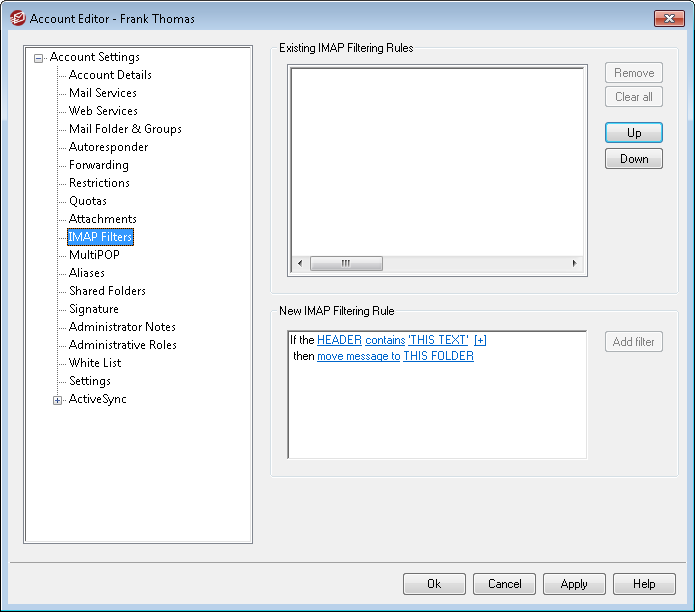Open White List settings
The height and width of the screenshot is (612, 695).
(x=95, y=363)
